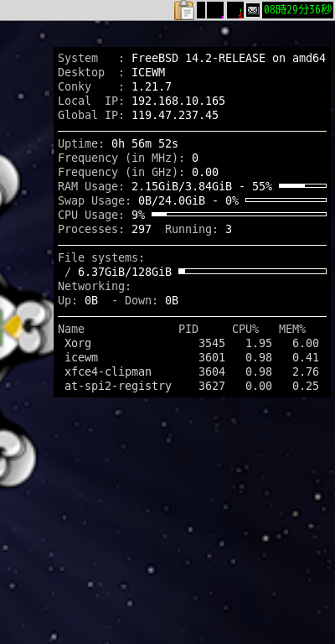The width and height of the screenshot is (335, 644).
Task: Click the icewm process name
Action: (81, 358)
